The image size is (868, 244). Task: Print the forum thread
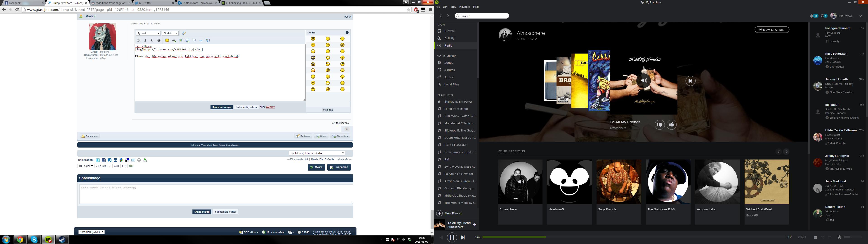139,160
